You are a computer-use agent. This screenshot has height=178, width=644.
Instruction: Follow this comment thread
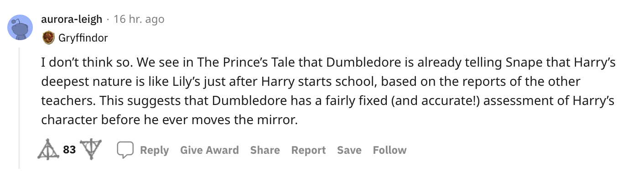tap(390, 150)
